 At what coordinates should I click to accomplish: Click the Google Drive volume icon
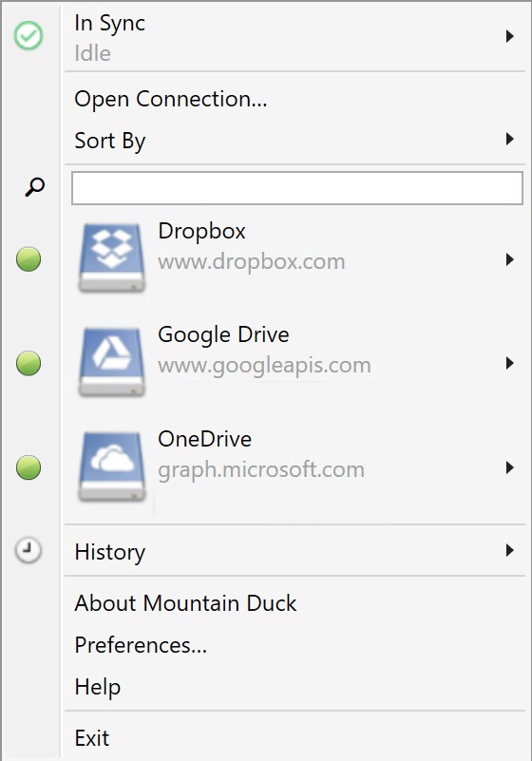click(112, 362)
